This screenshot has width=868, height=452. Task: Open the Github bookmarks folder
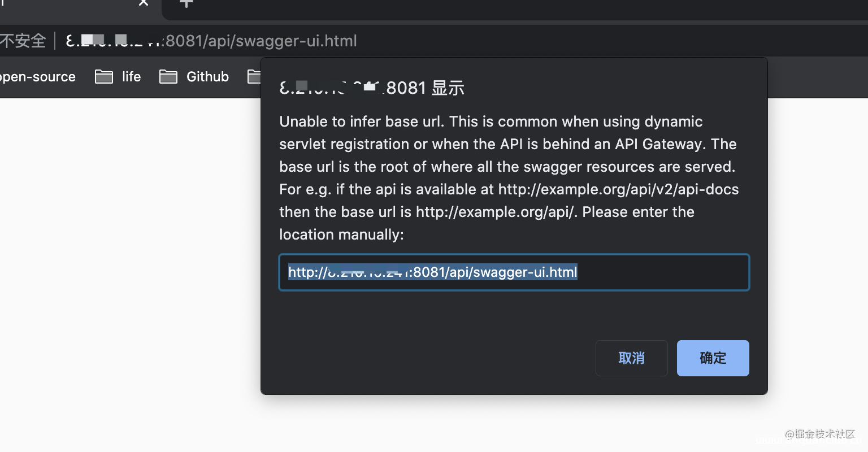pos(207,76)
